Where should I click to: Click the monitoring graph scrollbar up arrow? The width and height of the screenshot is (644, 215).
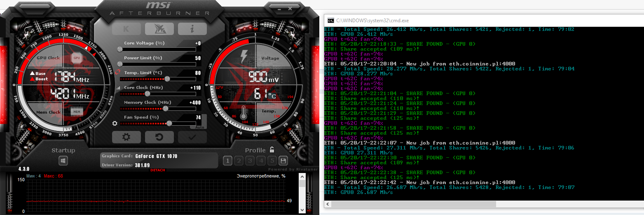coord(302,176)
